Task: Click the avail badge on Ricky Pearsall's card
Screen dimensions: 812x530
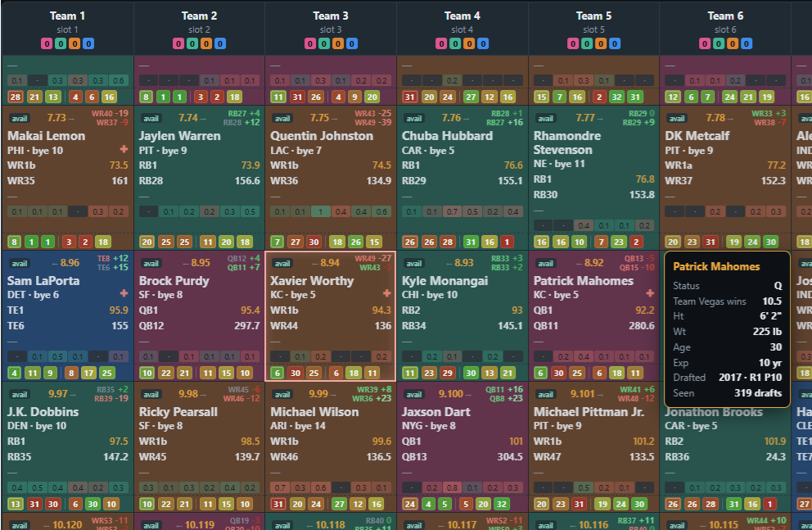Action: click(x=151, y=395)
